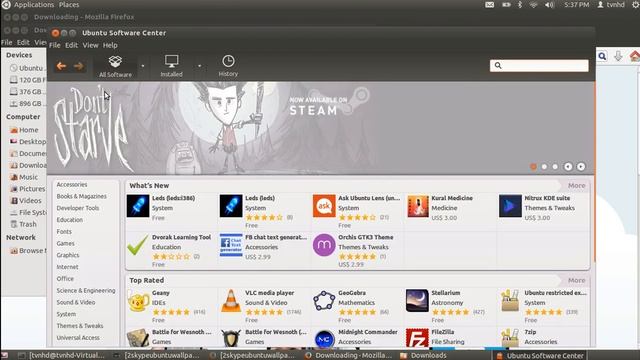Browse the Fonts category

pos(64,231)
